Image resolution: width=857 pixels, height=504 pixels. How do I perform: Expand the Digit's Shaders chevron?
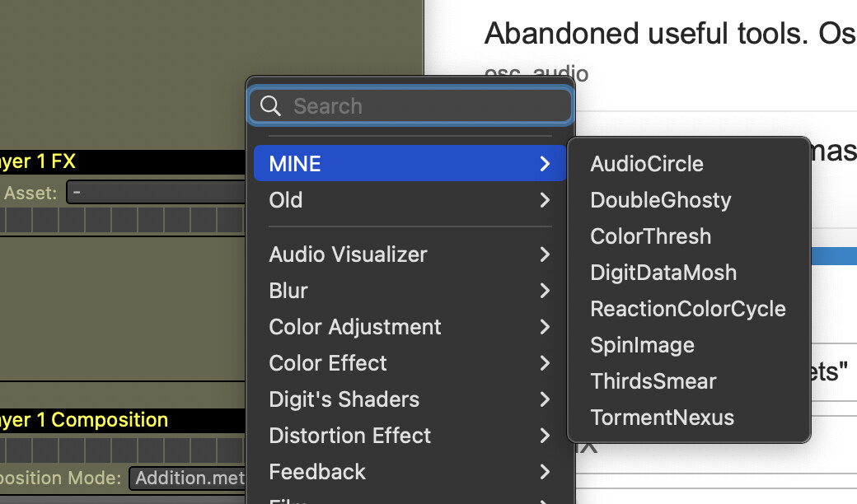click(x=545, y=399)
